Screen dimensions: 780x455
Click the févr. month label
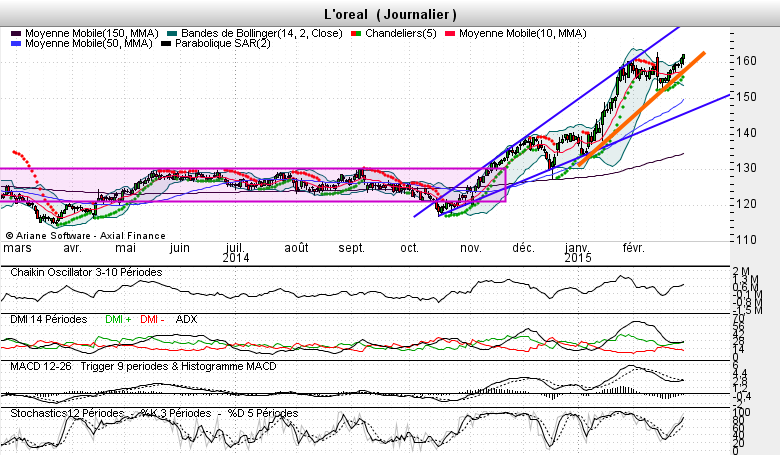(x=633, y=248)
